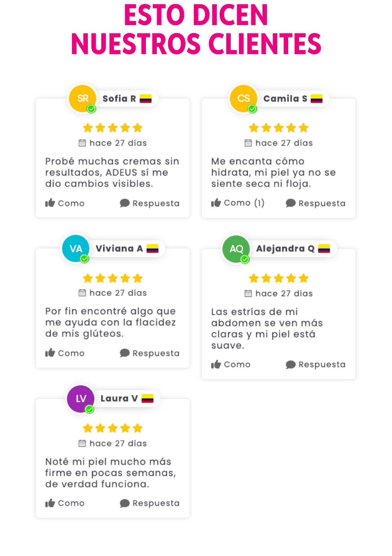Click the SR avatar circle
The width and height of the screenshot is (392, 556).
coord(83,98)
